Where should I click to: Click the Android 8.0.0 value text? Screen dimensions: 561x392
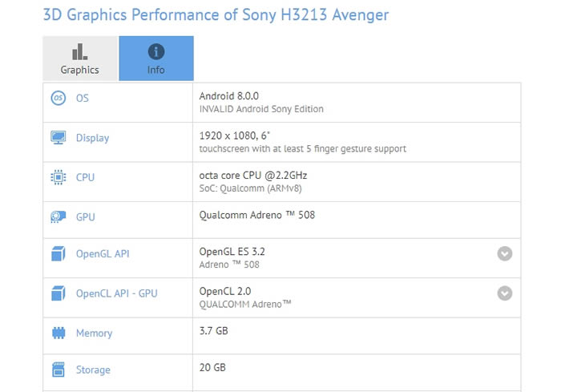click(x=231, y=95)
